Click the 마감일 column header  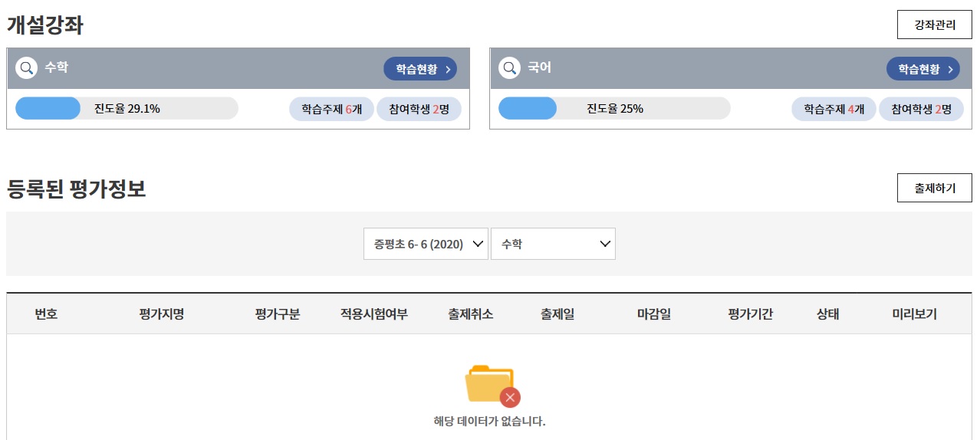(x=654, y=314)
